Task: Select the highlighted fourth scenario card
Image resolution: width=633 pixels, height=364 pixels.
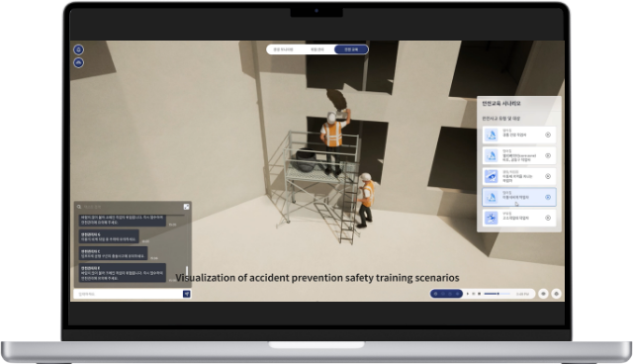Action: [x=519, y=198]
